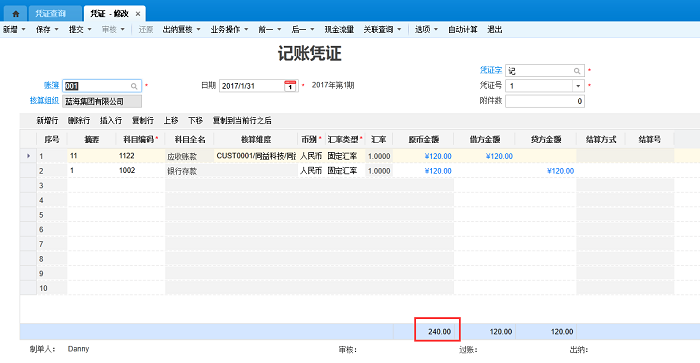The width and height of the screenshot is (700, 363).
Task: Close the 凭证 - 修改 tab
Action: (138, 14)
